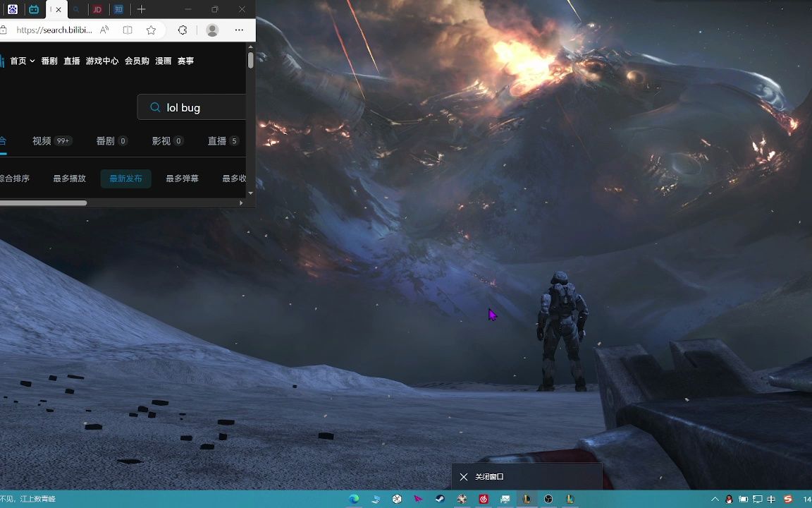Viewport: 812px width, 508px height.
Task: Open the battery status tray icon
Action: (743, 500)
